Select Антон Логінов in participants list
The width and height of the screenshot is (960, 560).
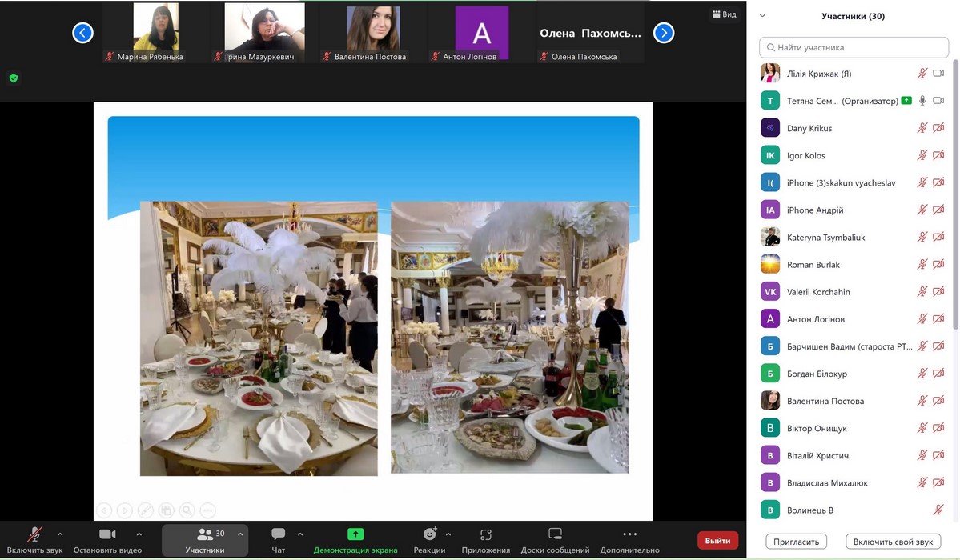tap(815, 319)
